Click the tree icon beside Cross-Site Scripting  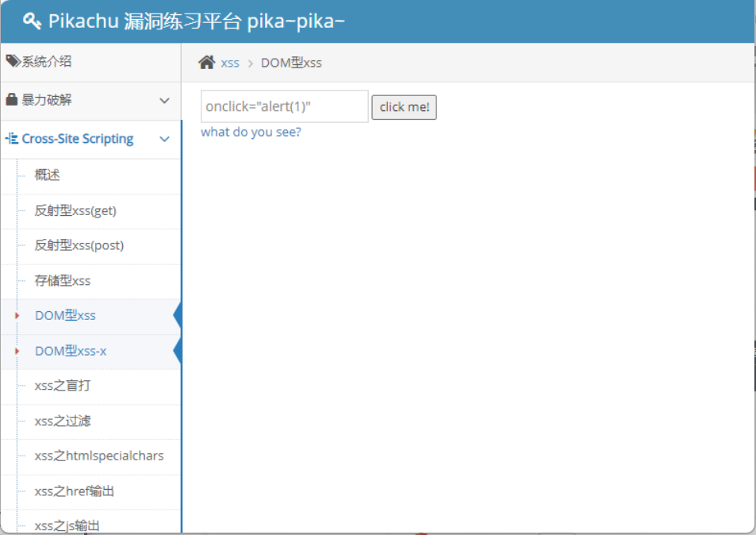[x=12, y=138]
